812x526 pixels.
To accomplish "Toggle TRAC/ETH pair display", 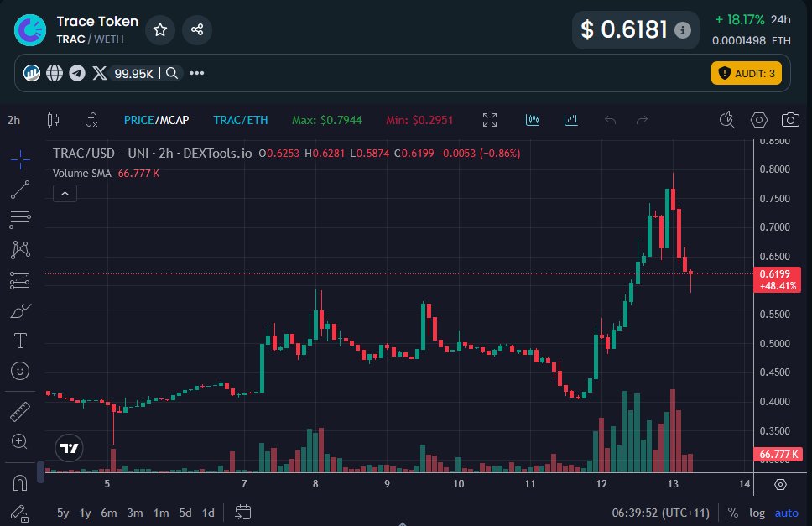I will click(x=240, y=120).
